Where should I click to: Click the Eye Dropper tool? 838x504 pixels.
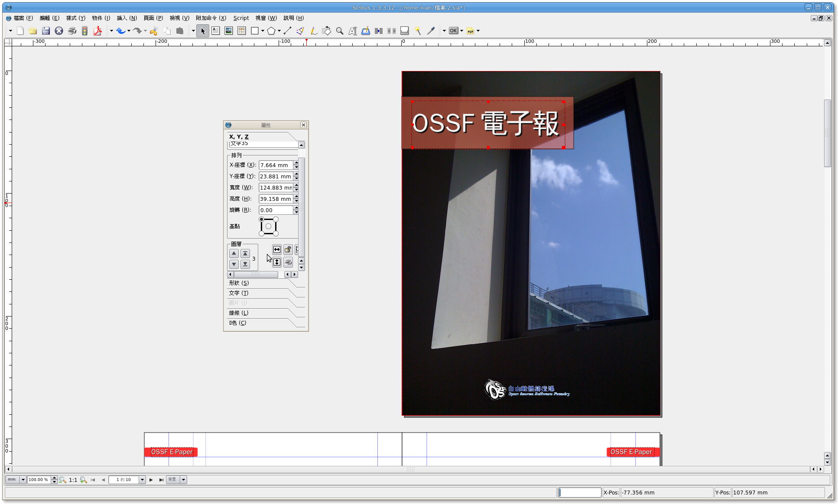click(430, 31)
